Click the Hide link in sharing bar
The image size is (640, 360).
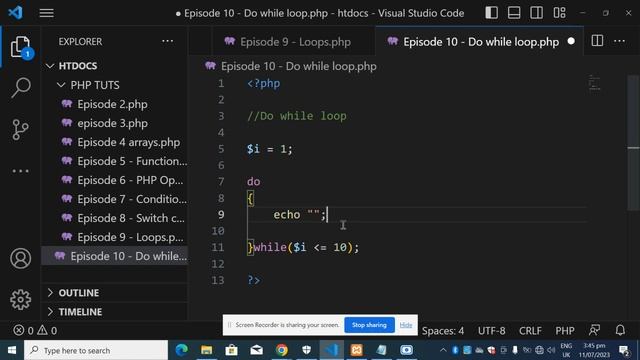click(x=406, y=325)
